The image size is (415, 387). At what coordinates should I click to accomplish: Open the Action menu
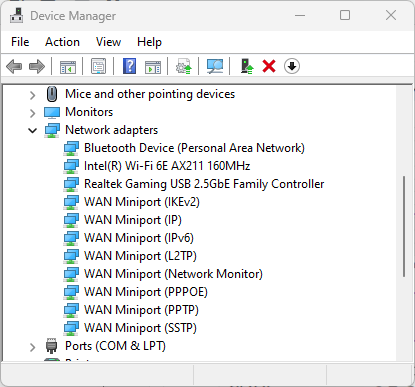click(62, 42)
